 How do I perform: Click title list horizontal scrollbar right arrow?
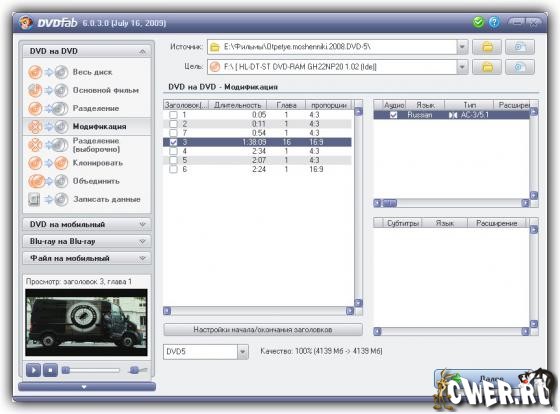350,311
